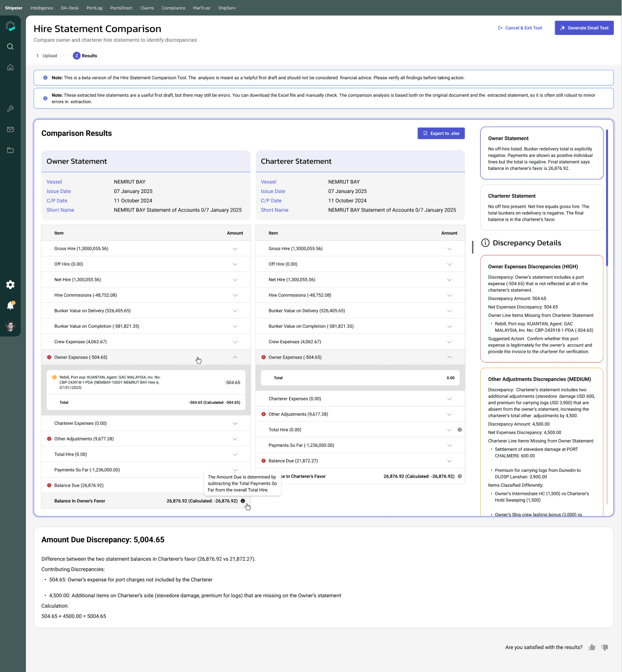Export results to .xlsx
The width and height of the screenshot is (622, 672).
point(441,133)
